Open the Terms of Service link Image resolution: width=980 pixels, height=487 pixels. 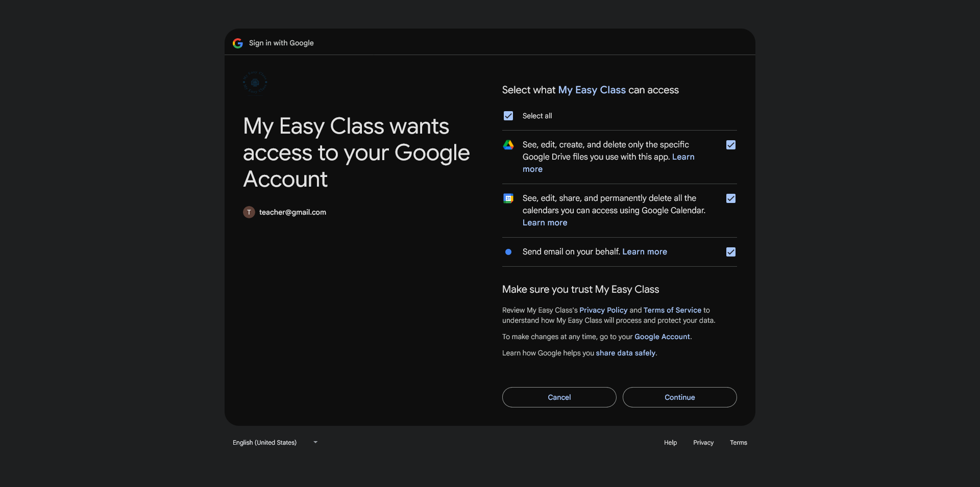(672, 310)
